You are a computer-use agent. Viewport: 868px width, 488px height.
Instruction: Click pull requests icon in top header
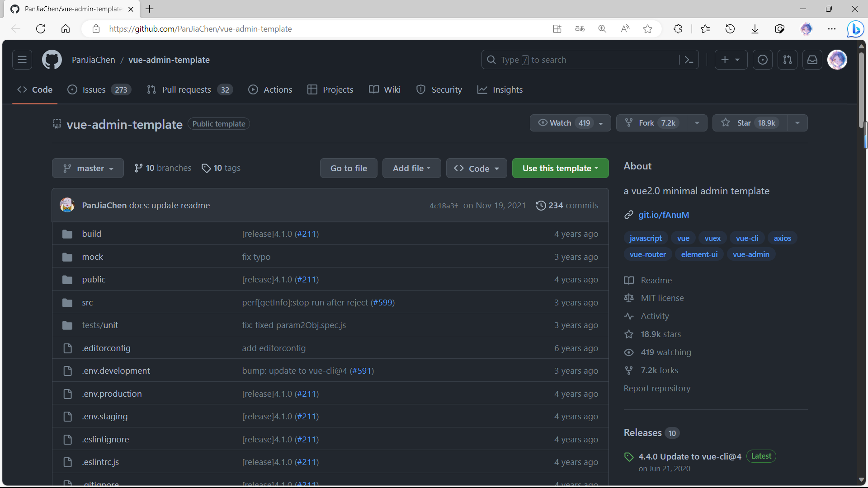tap(787, 60)
